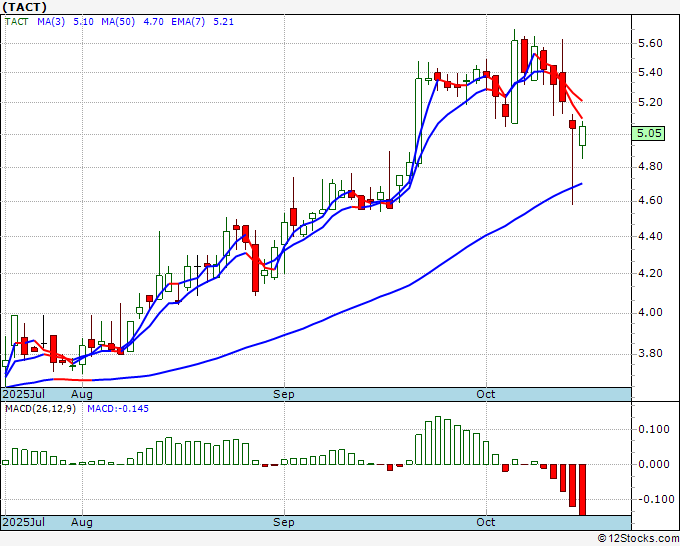Click the 3.80 price axis label

click(x=650, y=353)
